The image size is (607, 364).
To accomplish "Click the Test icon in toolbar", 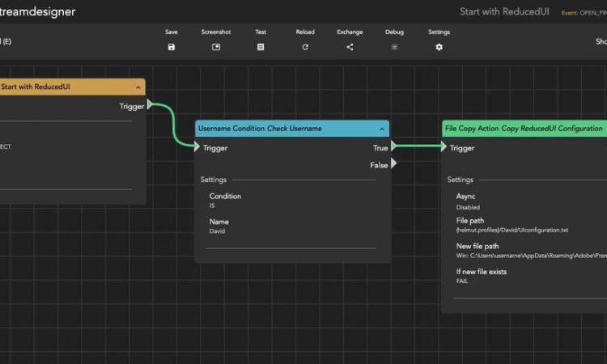I will point(261,47).
